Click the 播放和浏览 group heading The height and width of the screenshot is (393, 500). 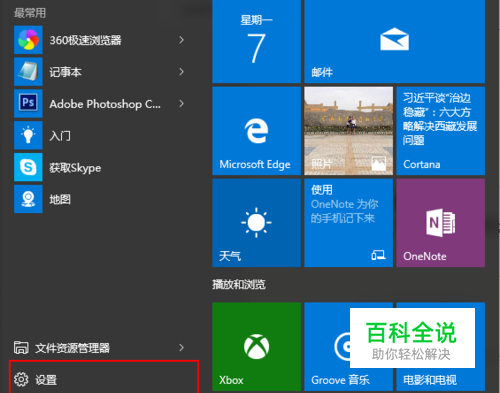tap(239, 284)
